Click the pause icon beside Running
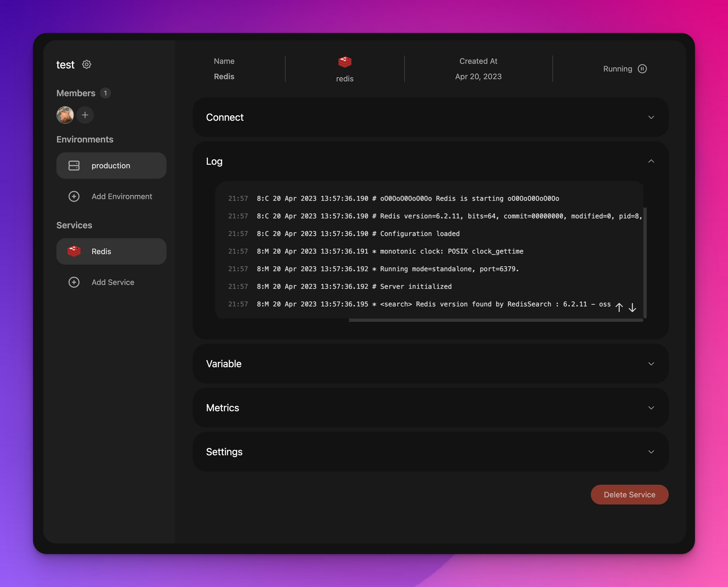The width and height of the screenshot is (728, 587). [642, 69]
